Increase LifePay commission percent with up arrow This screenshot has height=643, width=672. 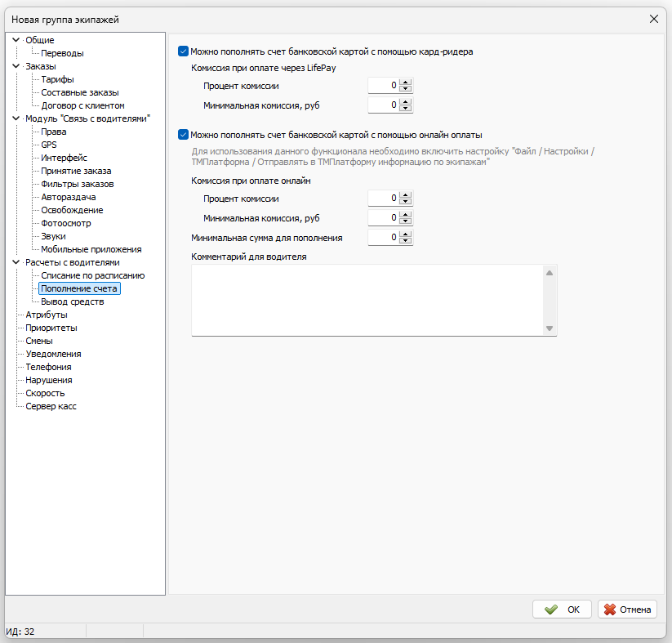[x=406, y=82]
